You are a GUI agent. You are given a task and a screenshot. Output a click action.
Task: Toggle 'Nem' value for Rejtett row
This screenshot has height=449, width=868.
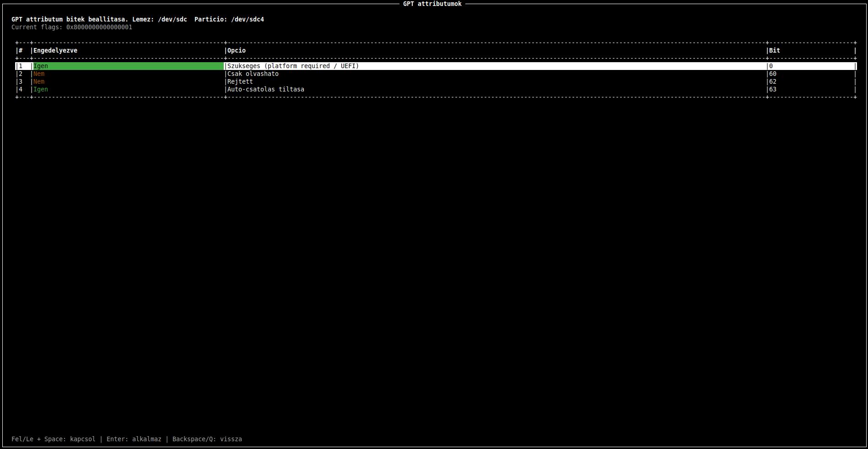coord(39,81)
